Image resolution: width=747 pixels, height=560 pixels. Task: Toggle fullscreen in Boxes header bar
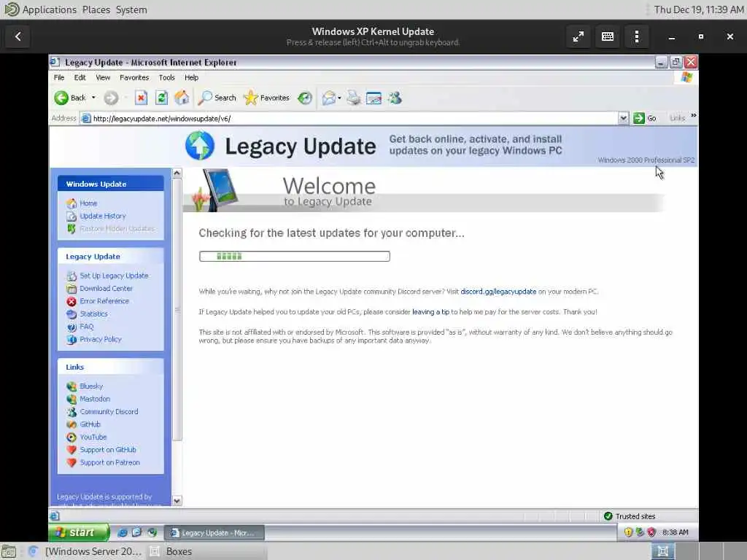(x=578, y=36)
